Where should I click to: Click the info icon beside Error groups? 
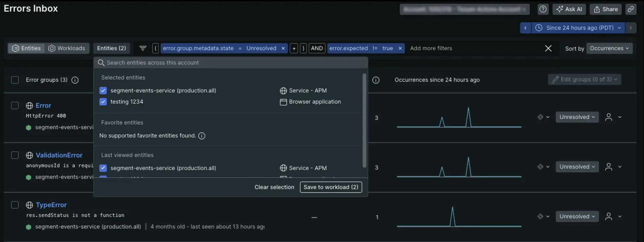click(75, 80)
